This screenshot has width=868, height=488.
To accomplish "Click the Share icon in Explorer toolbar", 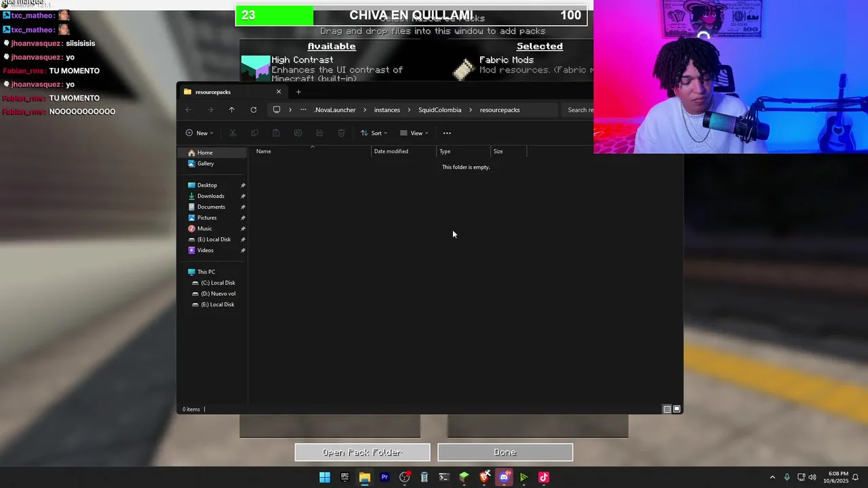I will (319, 133).
